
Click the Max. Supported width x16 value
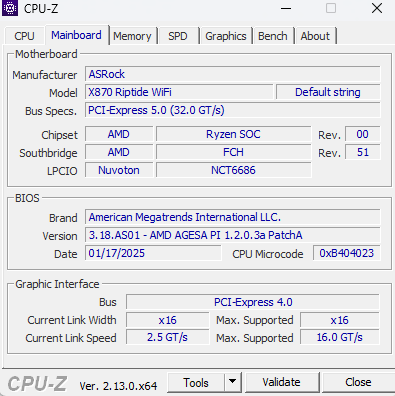pos(340,320)
